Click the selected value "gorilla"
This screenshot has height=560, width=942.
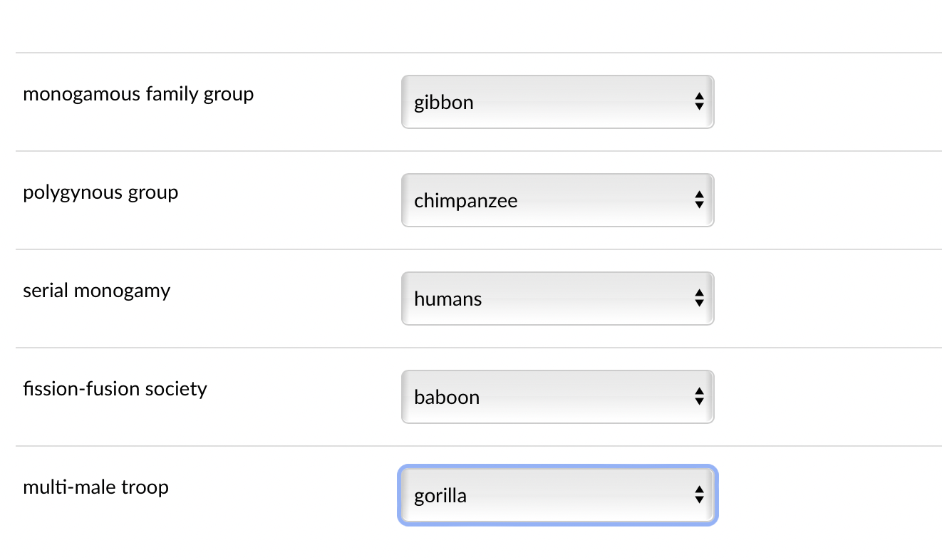440,496
